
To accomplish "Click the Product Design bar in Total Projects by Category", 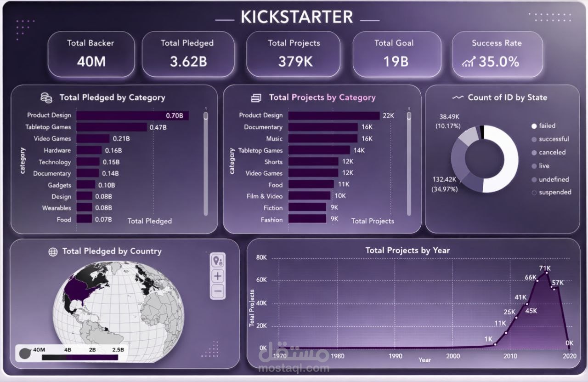I will (335, 115).
